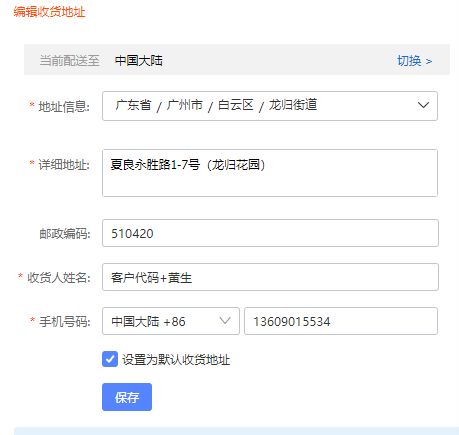Focus the 详细地址 text area
Image resolution: width=459 pixels, height=435 pixels.
[270, 173]
